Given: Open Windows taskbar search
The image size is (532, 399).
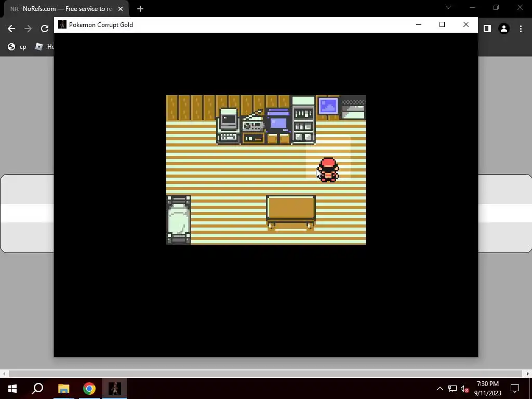Looking at the screenshot, I should click(37, 389).
